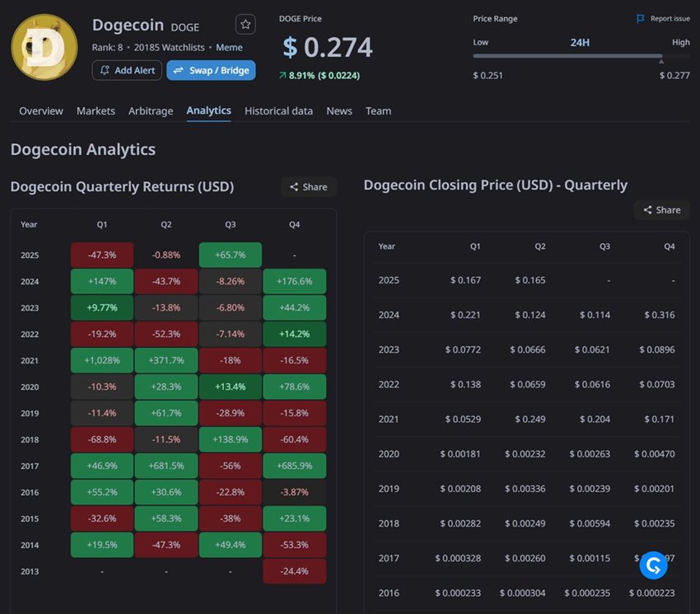Click the 20185 Watchlists label
This screenshot has height=614, width=700.
169,47
